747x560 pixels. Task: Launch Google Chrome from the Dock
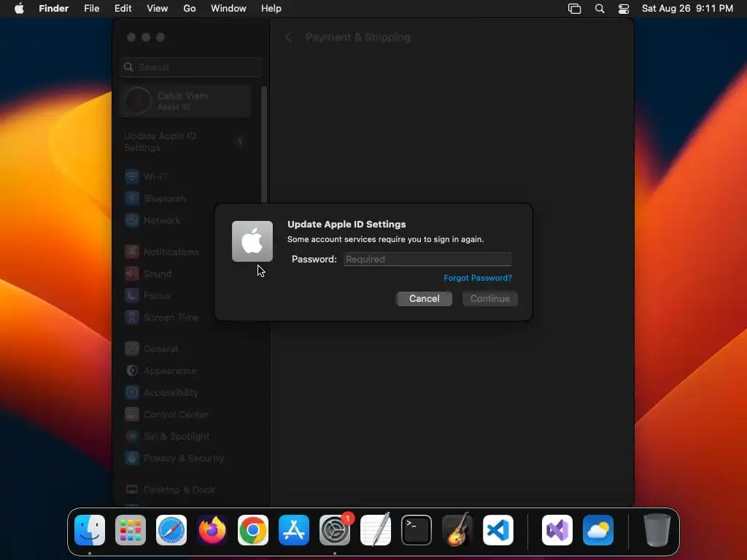[x=253, y=530]
